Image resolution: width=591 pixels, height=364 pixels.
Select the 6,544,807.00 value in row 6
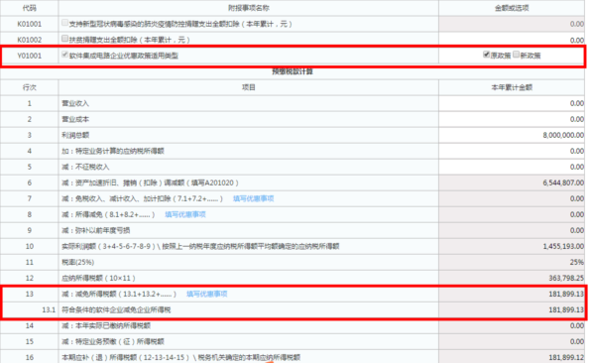pos(563,182)
